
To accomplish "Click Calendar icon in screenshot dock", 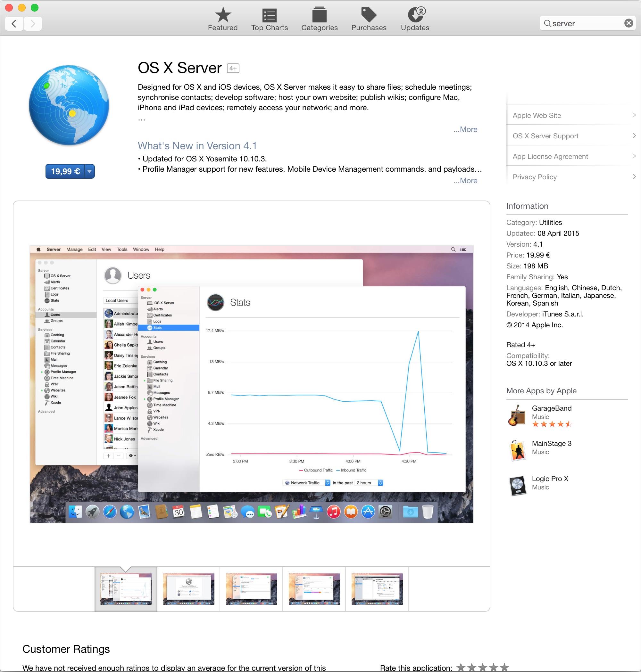I will point(179,512).
